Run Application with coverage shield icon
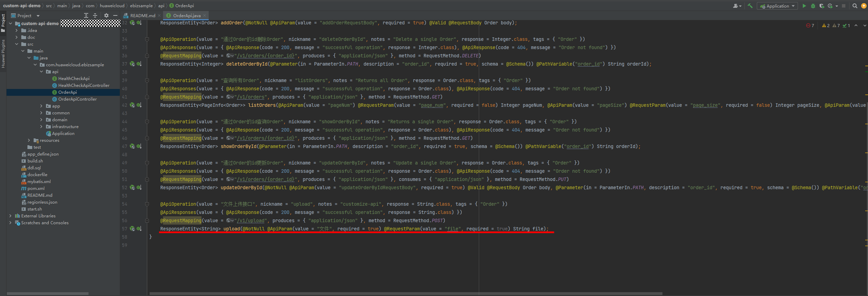 tap(821, 6)
